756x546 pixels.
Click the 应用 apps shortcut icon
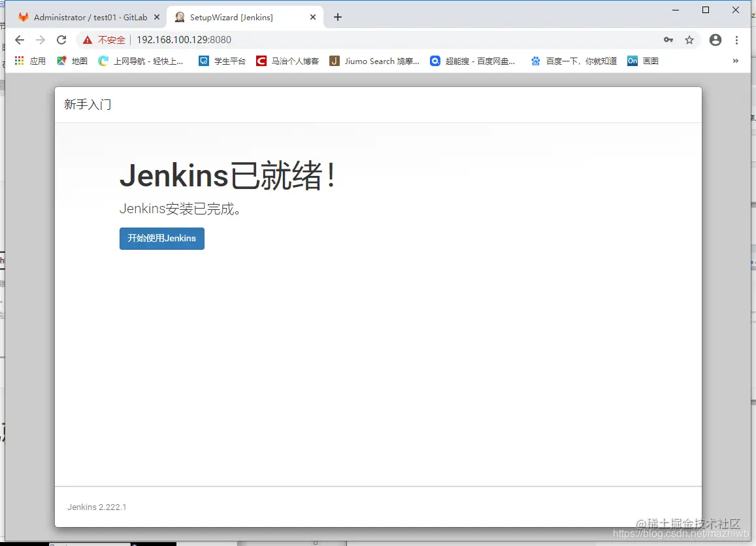pos(18,61)
